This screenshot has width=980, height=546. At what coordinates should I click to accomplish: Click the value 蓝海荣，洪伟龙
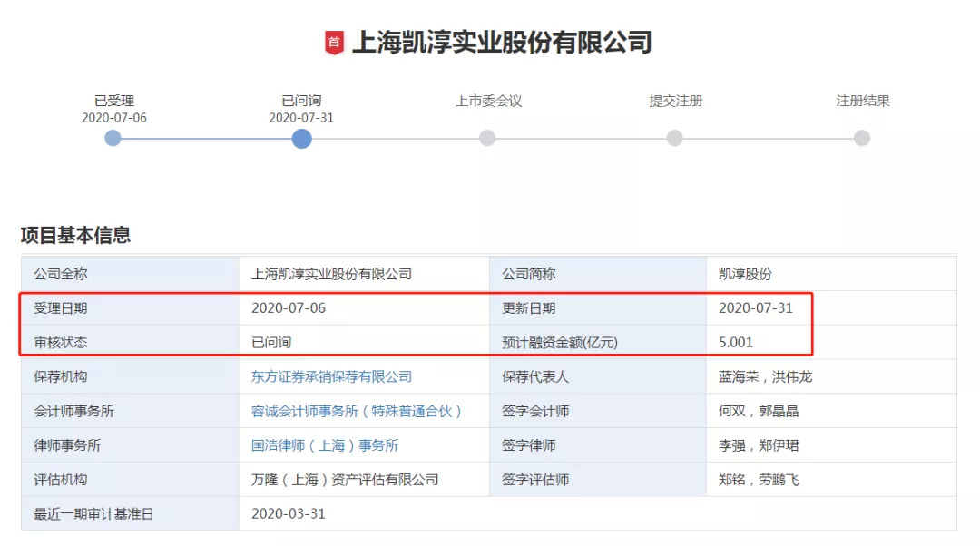765,376
